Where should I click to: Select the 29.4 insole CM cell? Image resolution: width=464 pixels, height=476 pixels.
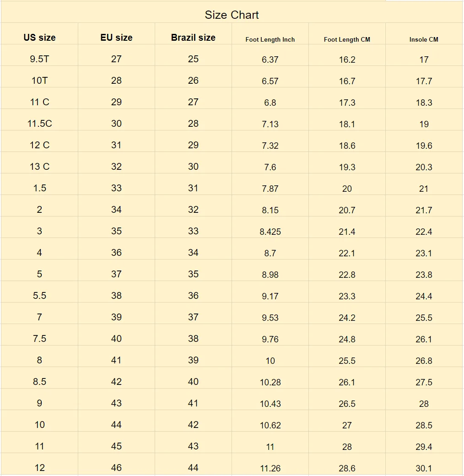coord(424,447)
